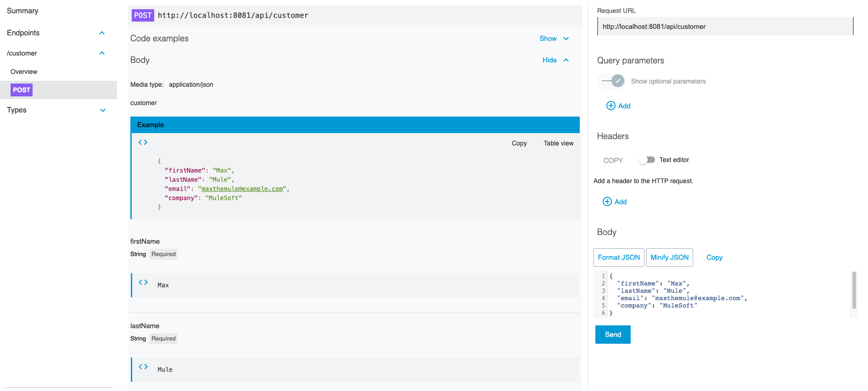Click the code icon beside Max value
Viewport: 868px width, 391px height.
click(x=143, y=282)
